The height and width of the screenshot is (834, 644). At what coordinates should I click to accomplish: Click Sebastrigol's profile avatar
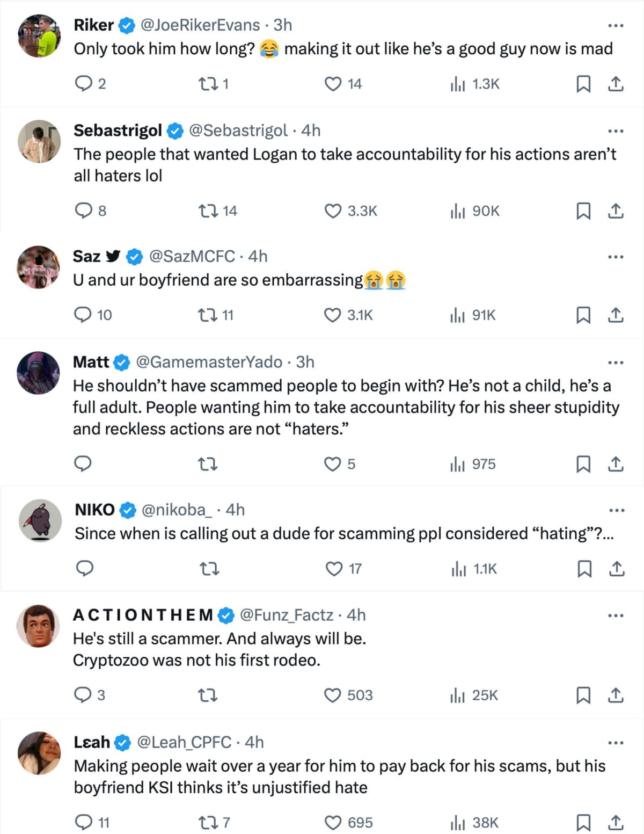[39, 141]
